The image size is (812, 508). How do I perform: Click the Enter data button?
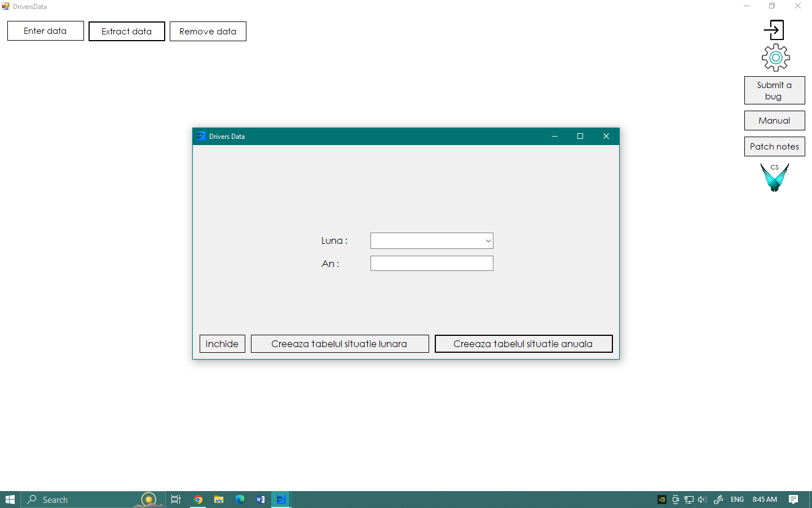[x=46, y=31]
